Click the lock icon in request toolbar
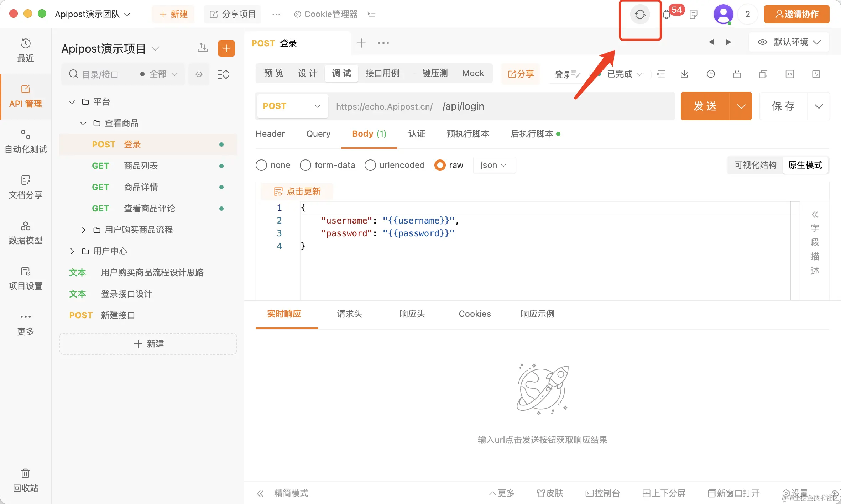Screen dimensions: 841x504 point(737,74)
